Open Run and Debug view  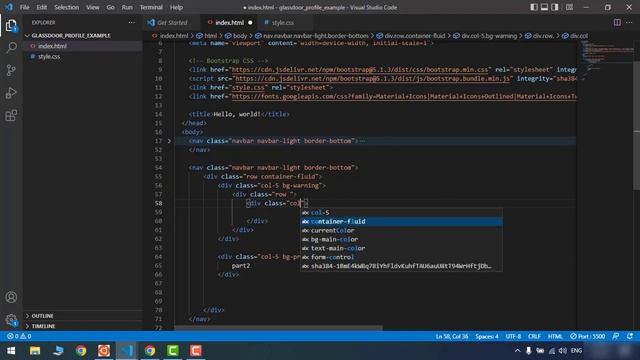(11, 93)
